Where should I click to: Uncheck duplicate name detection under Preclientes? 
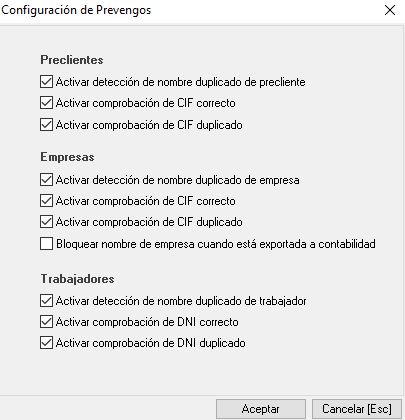click(x=46, y=82)
